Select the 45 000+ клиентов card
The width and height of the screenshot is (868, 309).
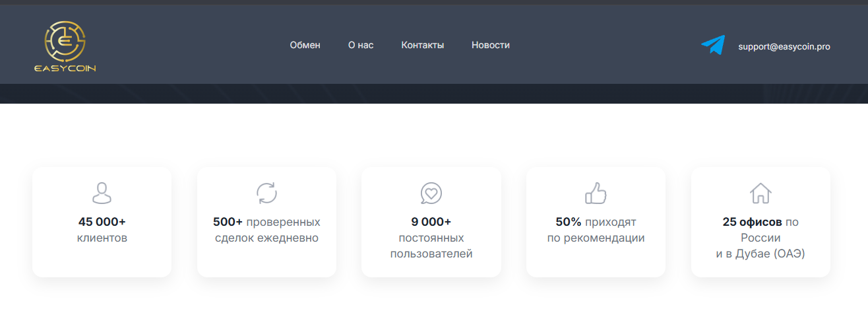pyautogui.click(x=102, y=222)
